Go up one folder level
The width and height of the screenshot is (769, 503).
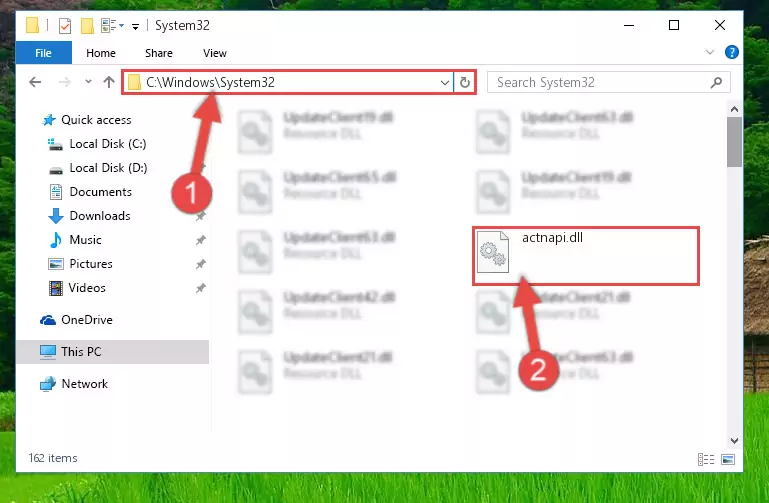tap(109, 82)
